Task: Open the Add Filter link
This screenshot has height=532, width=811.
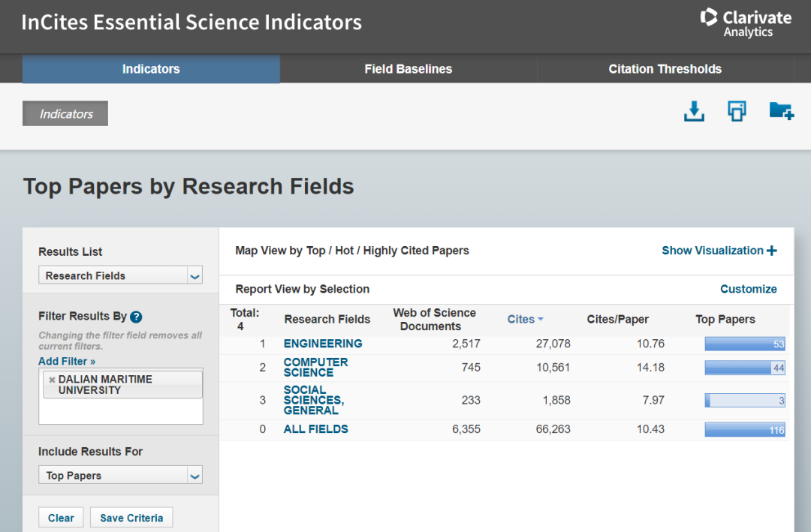Action: click(67, 361)
